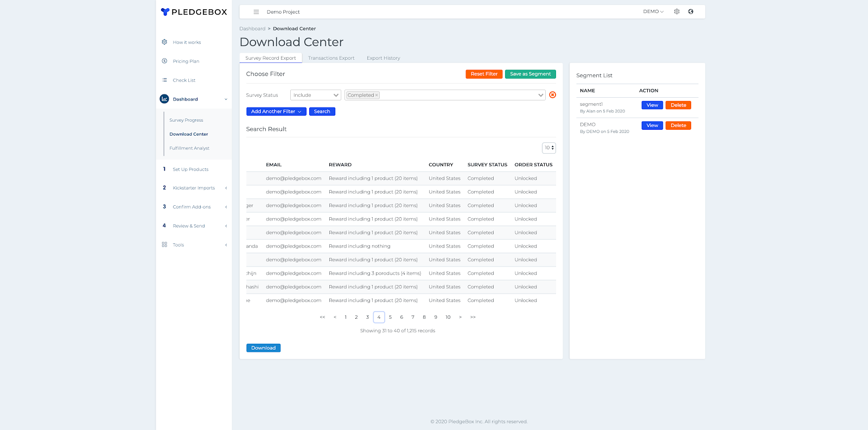Open the DEMO account dropdown

click(653, 11)
